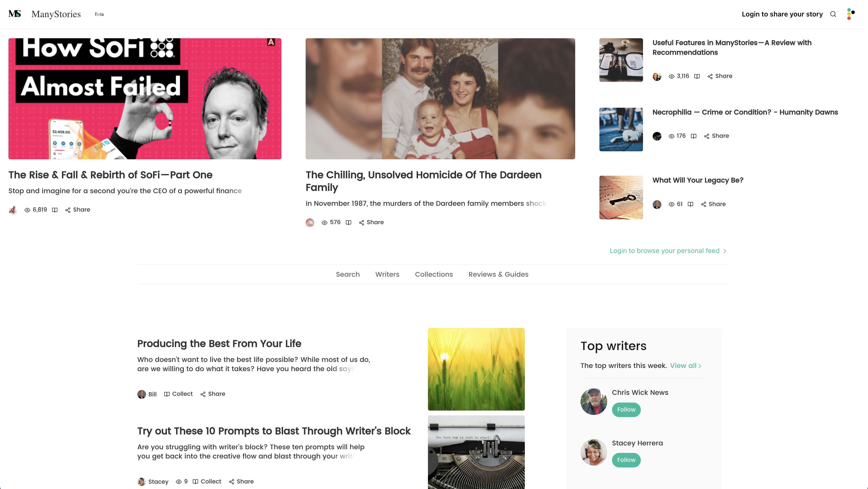Expand View all top writers chevron
This screenshot has height=489, width=868.
click(700, 366)
